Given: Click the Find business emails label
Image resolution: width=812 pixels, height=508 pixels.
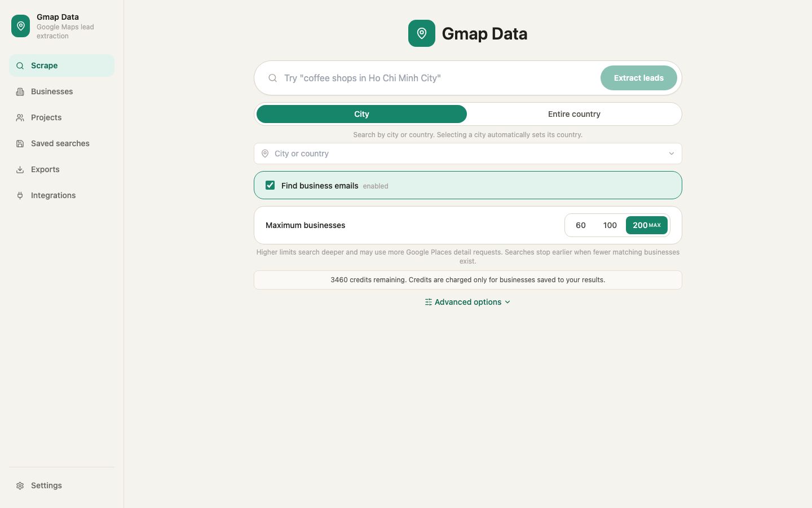Looking at the screenshot, I should click(x=320, y=186).
